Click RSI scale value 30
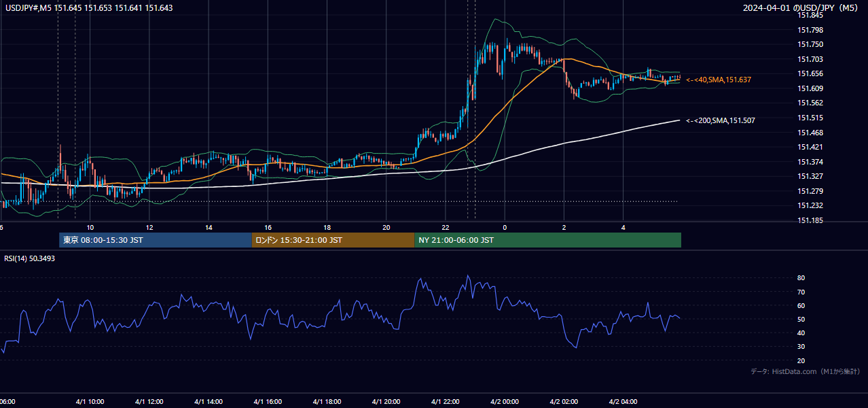 [801, 347]
